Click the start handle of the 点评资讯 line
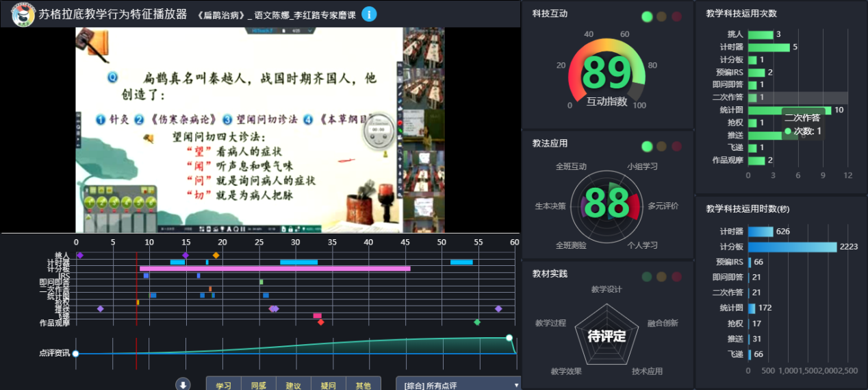 coord(76,354)
